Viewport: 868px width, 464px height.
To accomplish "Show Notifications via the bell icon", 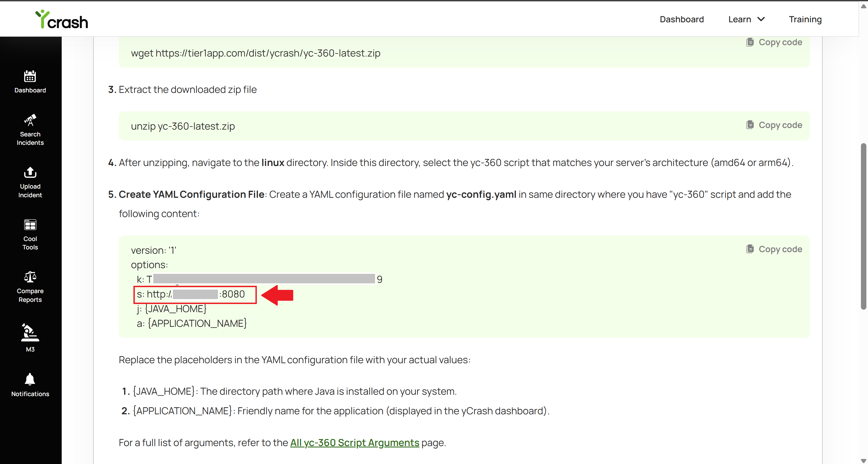I will pos(30,379).
